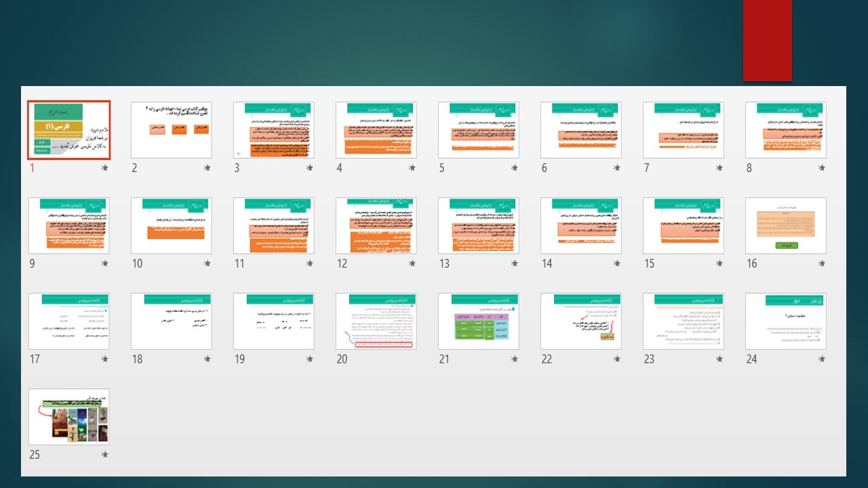Click the transition star under slide 20
This screenshot has width=868, height=488.
click(x=412, y=359)
